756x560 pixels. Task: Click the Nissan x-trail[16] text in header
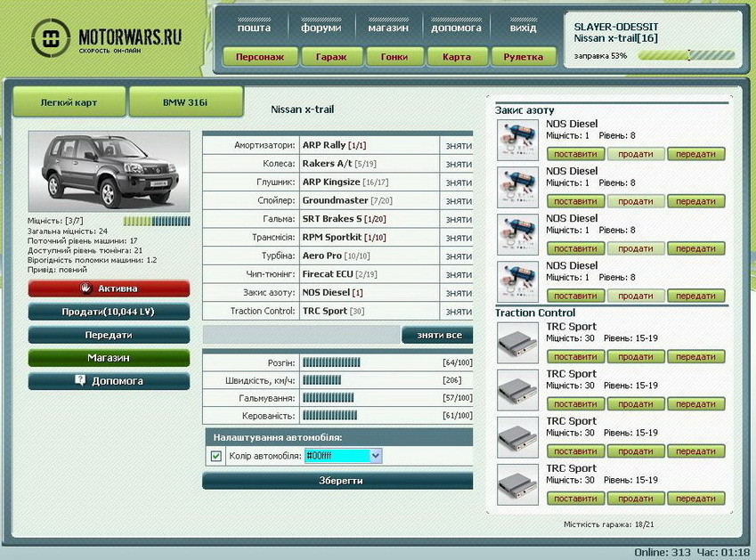(x=615, y=38)
